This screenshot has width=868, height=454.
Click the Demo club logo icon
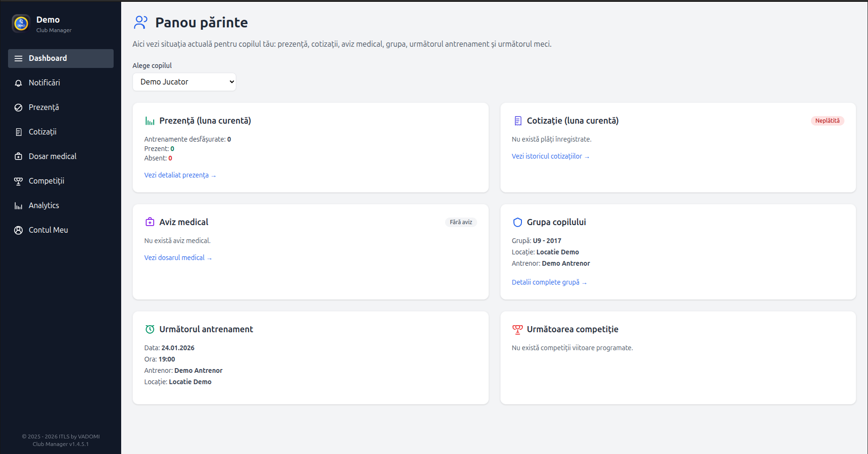pos(21,23)
